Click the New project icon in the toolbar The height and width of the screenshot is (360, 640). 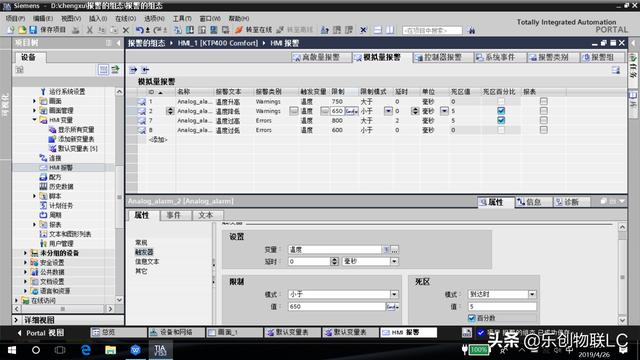point(11,30)
